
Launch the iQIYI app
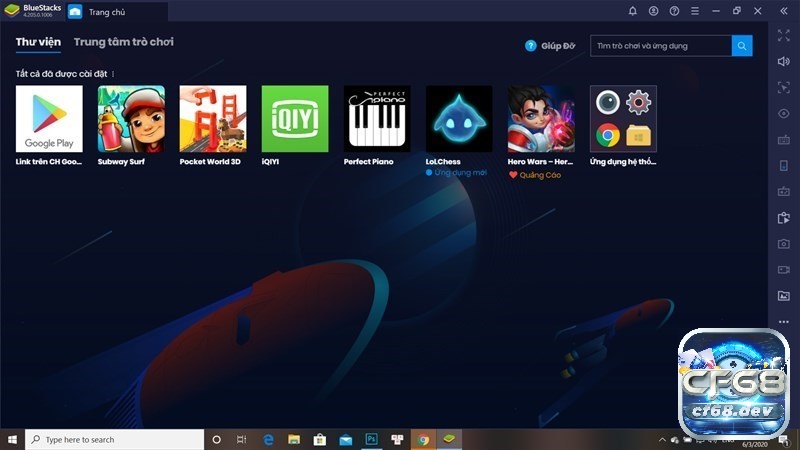coord(295,119)
